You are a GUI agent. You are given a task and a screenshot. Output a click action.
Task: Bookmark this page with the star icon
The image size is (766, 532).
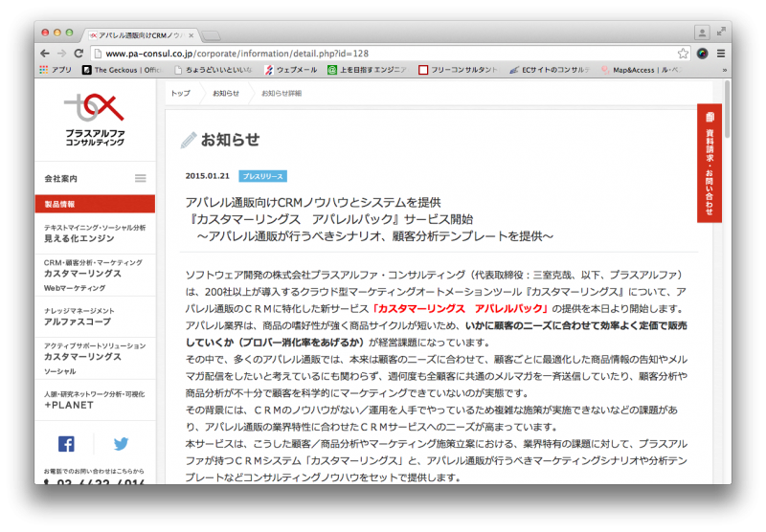point(683,54)
